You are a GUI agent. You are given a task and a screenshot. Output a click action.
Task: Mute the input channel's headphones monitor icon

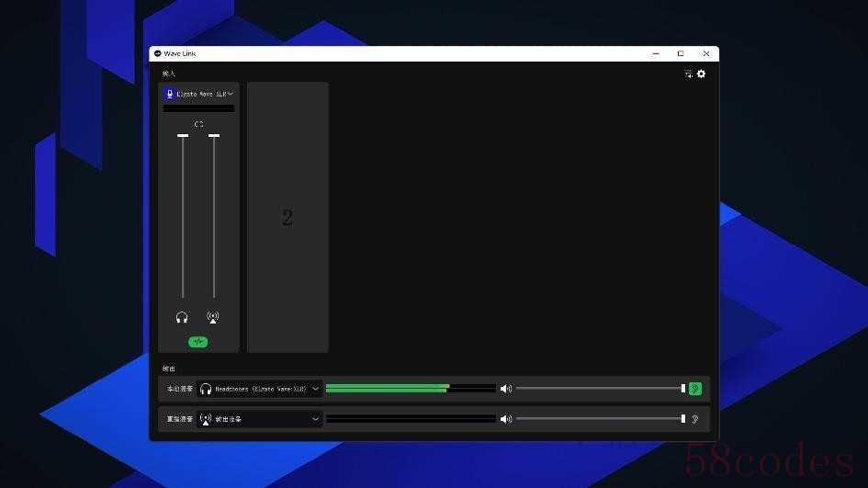pos(182,317)
